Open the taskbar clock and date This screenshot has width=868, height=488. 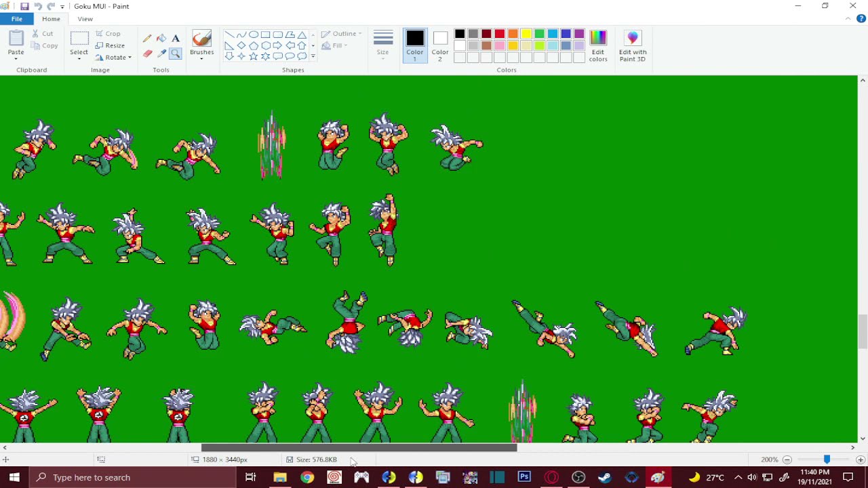814,477
